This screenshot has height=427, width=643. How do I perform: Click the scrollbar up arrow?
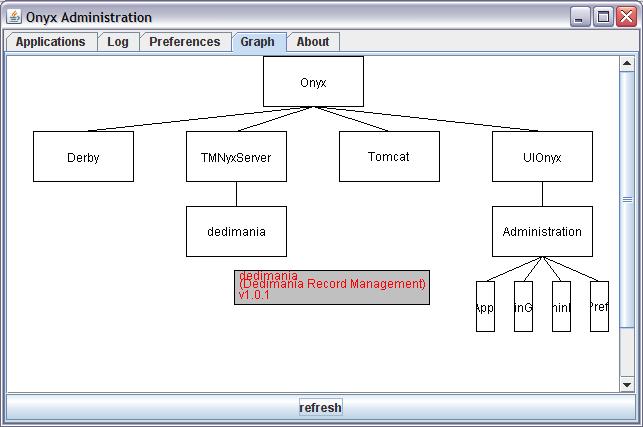pos(627,63)
